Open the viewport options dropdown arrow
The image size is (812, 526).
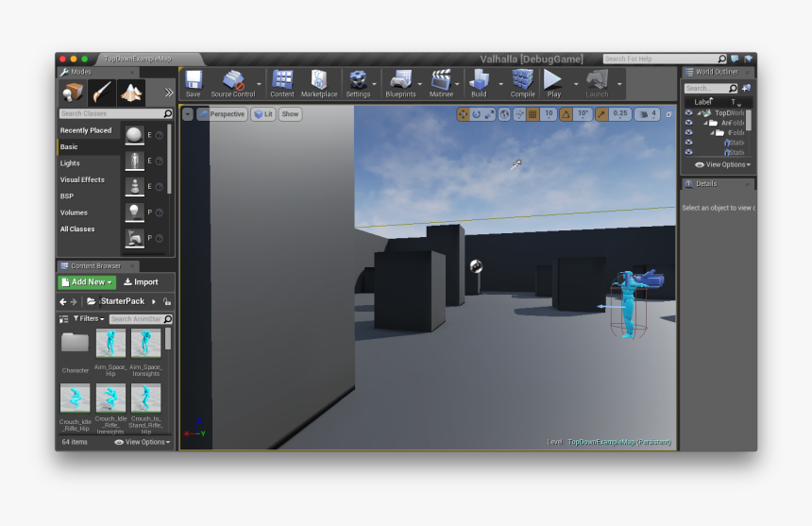[x=188, y=114]
